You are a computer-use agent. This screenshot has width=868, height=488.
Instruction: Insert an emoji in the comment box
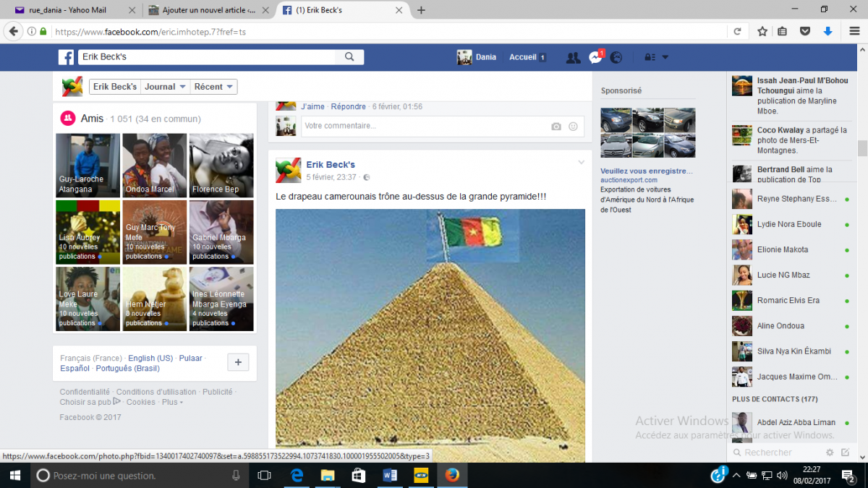pyautogui.click(x=573, y=127)
